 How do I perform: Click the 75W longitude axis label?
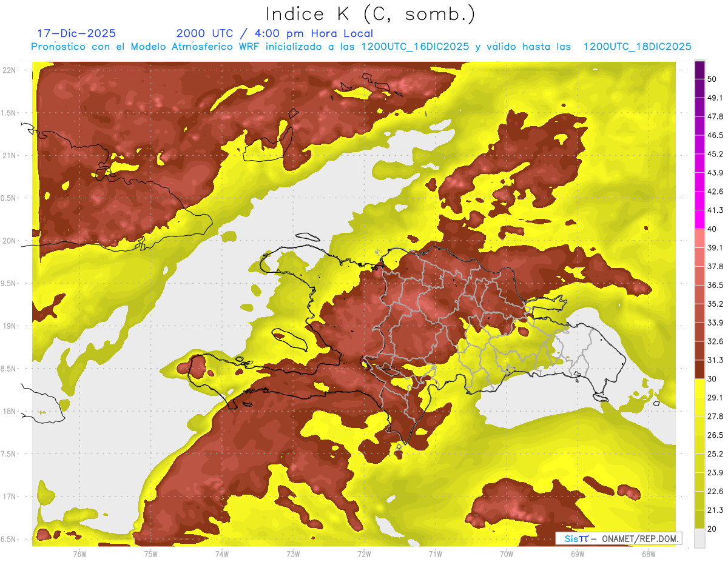tap(151, 554)
